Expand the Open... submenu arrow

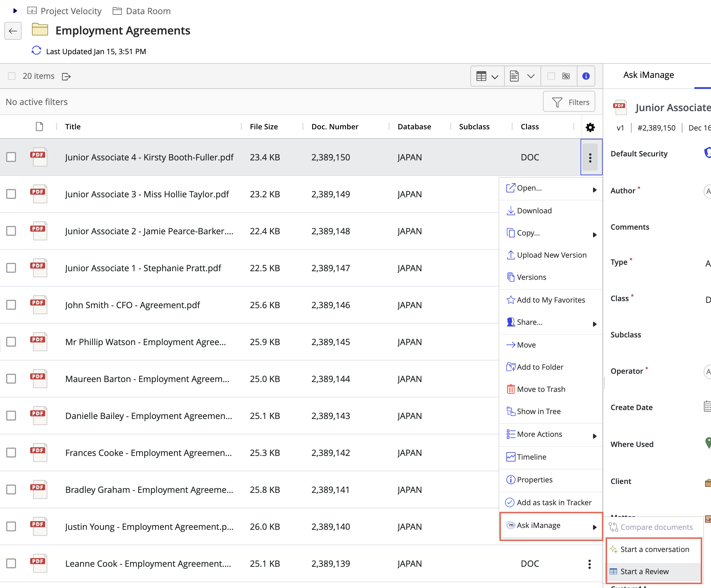(594, 190)
